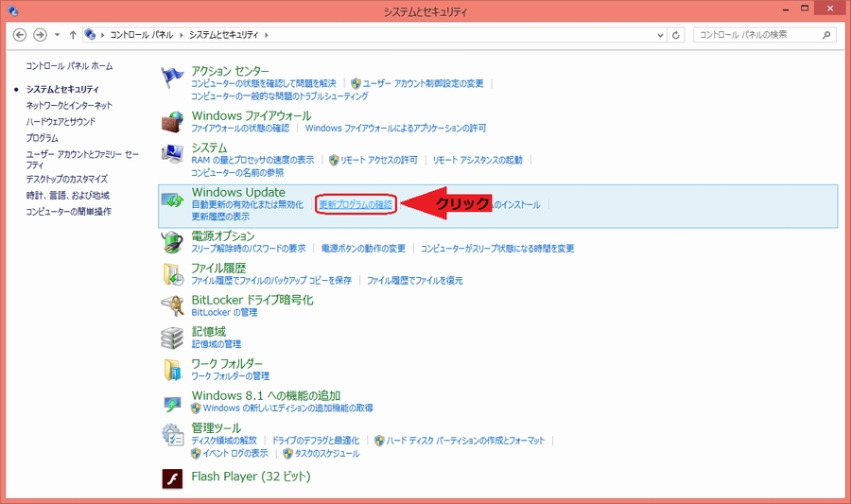Go back with the back arrow

[20, 35]
